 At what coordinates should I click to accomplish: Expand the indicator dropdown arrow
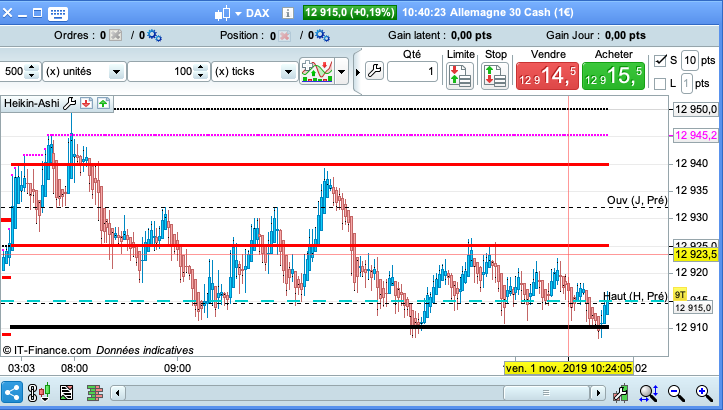coord(342,71)
